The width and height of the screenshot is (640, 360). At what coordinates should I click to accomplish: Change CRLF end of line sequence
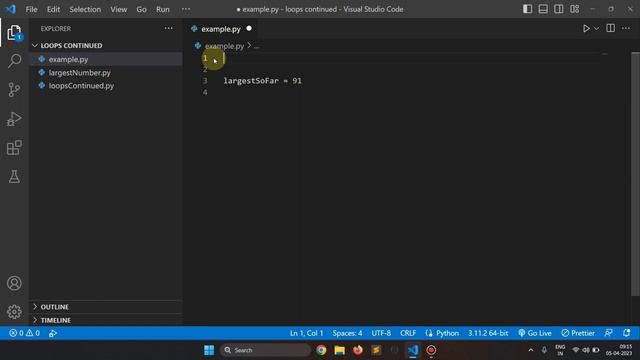coord(408,333)
